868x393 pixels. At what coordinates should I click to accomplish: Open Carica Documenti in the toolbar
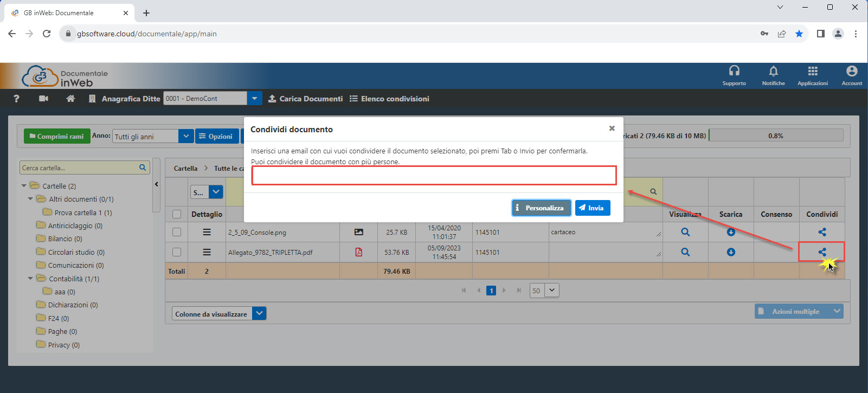tap(306, 99)
